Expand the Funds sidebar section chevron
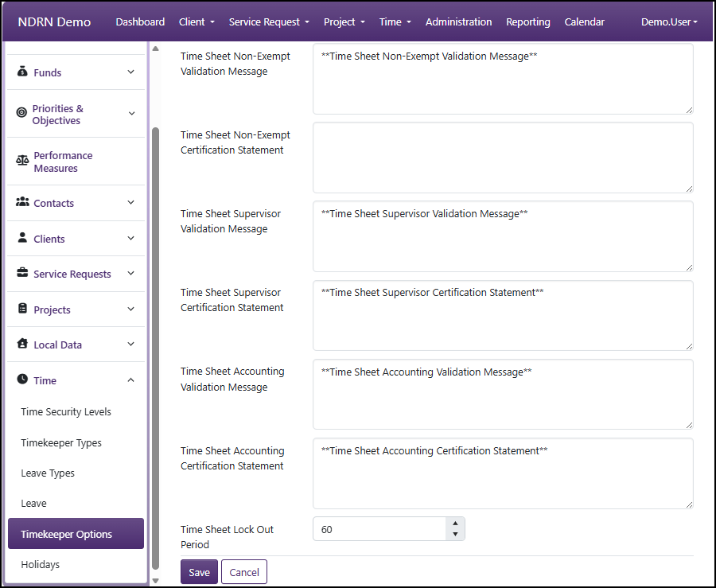The image size is (716, 588). click(x=130, y=72)
